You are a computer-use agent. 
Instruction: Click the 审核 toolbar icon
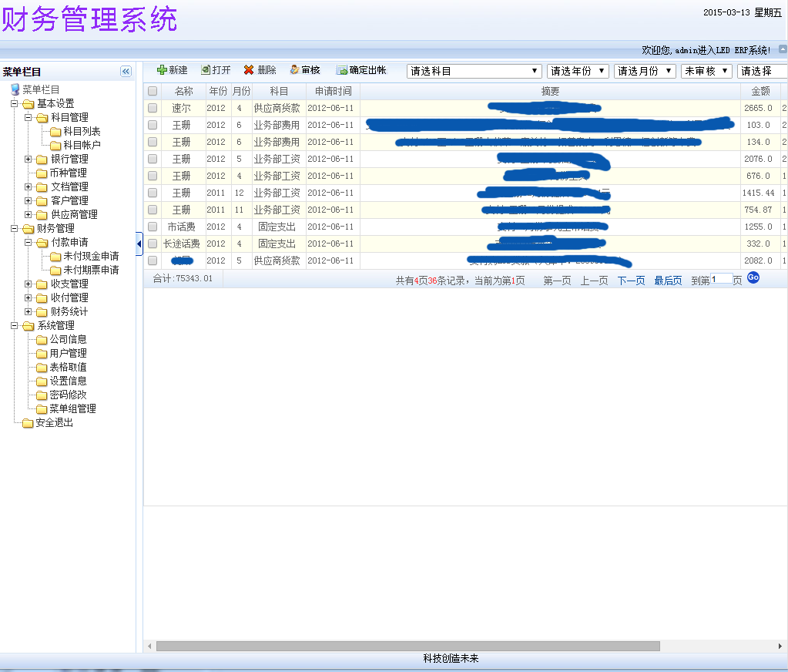coord(294,70)
